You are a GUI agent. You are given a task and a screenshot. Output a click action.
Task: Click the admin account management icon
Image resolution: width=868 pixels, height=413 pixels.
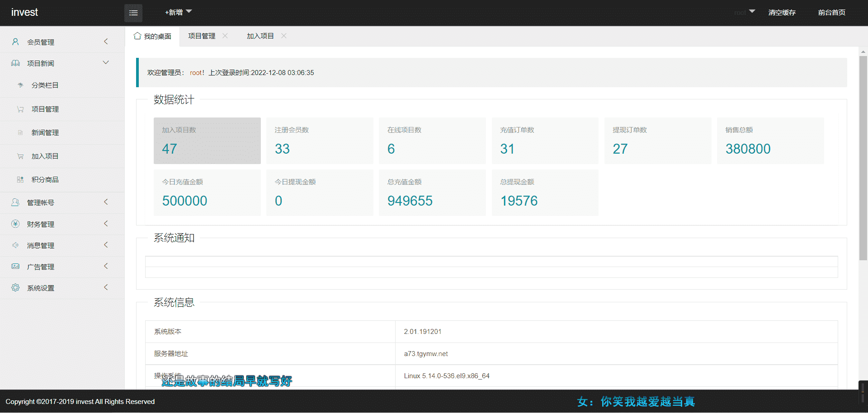coord(15,202)
